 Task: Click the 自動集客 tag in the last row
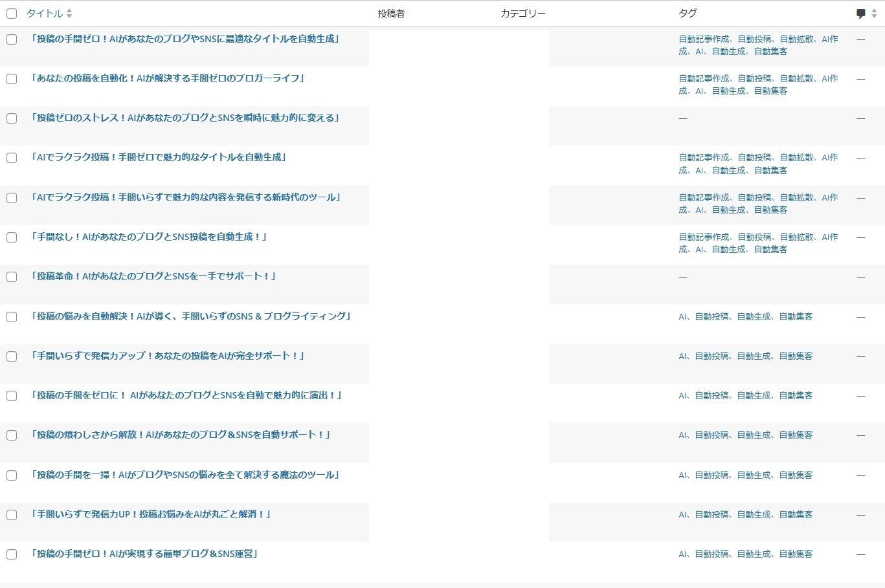pyautogui.click(x=796, y=554)
